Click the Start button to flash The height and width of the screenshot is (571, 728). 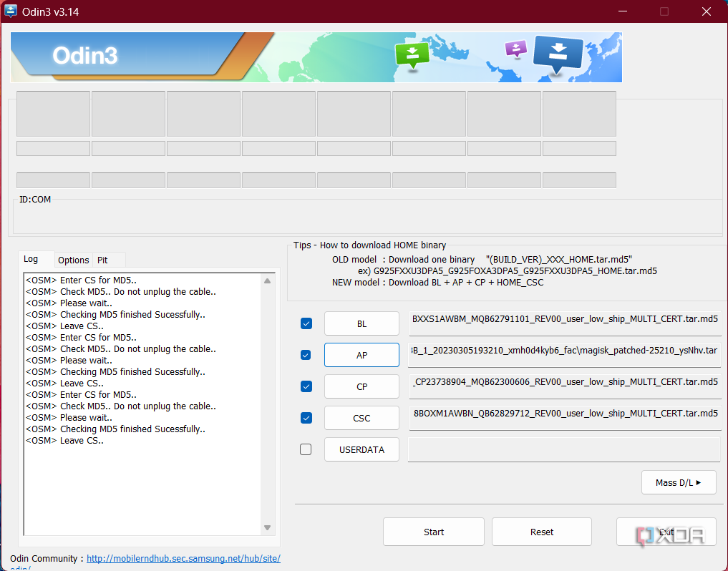coord(434,532)
